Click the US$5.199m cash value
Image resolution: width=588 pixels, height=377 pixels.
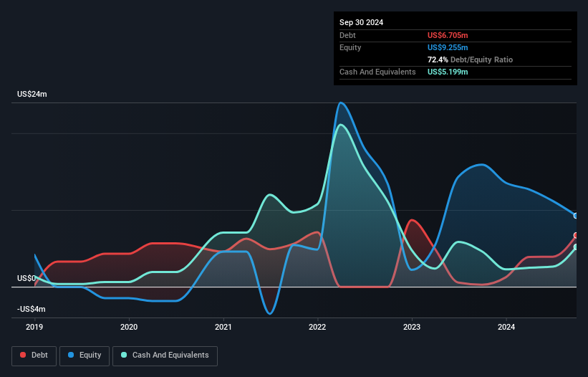click(x=448, y=72)
